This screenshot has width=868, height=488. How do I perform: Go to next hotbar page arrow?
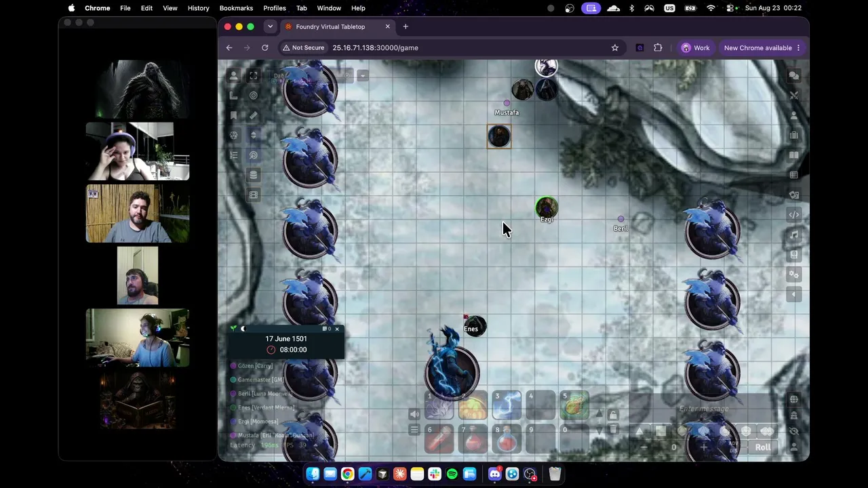click(599, 431)
